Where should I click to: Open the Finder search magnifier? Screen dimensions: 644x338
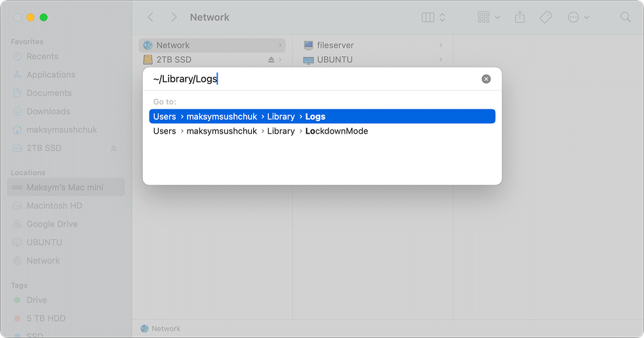coord(625,17)
